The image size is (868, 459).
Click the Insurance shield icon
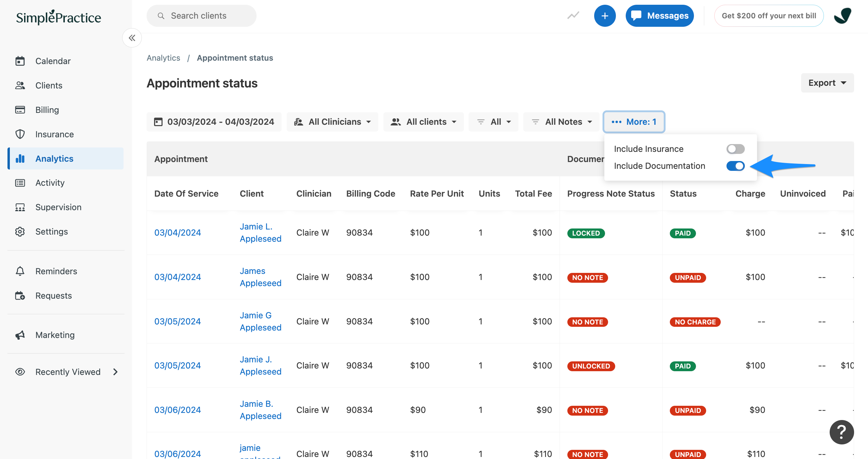[x=20, y=134]
